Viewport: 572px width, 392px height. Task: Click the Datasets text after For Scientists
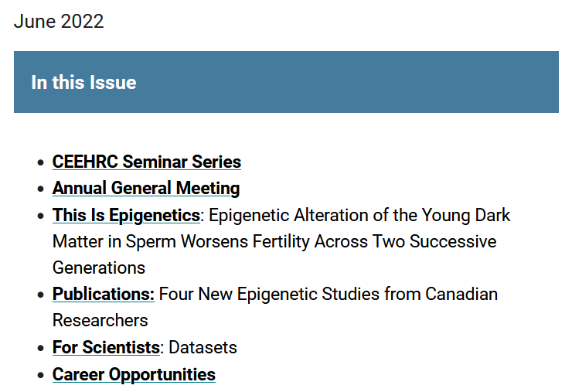point(203,347)
